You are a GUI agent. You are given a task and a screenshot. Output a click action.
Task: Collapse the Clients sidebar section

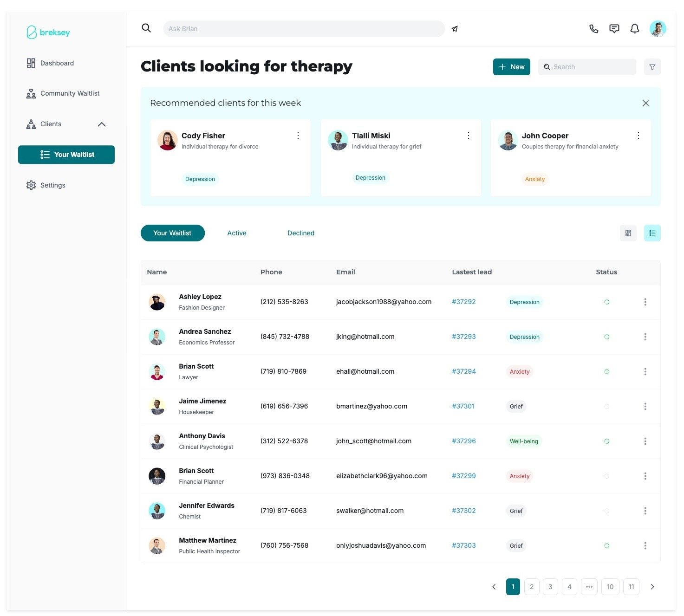(x=102, y=124)
